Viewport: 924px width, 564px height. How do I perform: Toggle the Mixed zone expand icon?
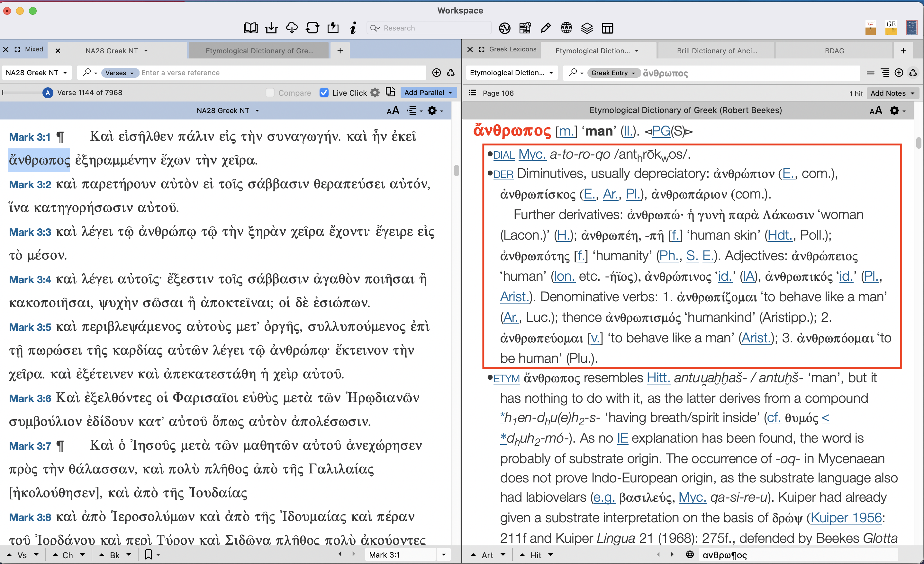point(17,49)
